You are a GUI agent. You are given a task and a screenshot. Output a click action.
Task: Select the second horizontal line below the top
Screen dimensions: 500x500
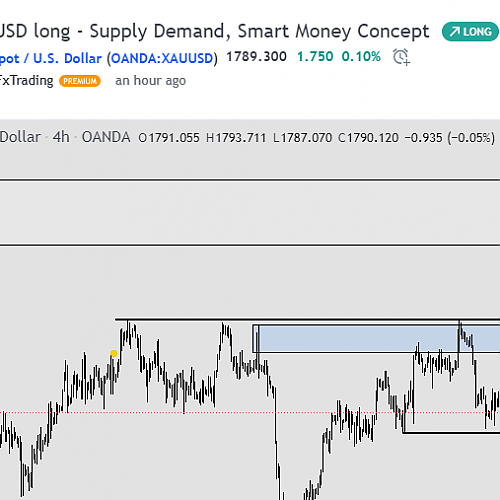[250, 245]
